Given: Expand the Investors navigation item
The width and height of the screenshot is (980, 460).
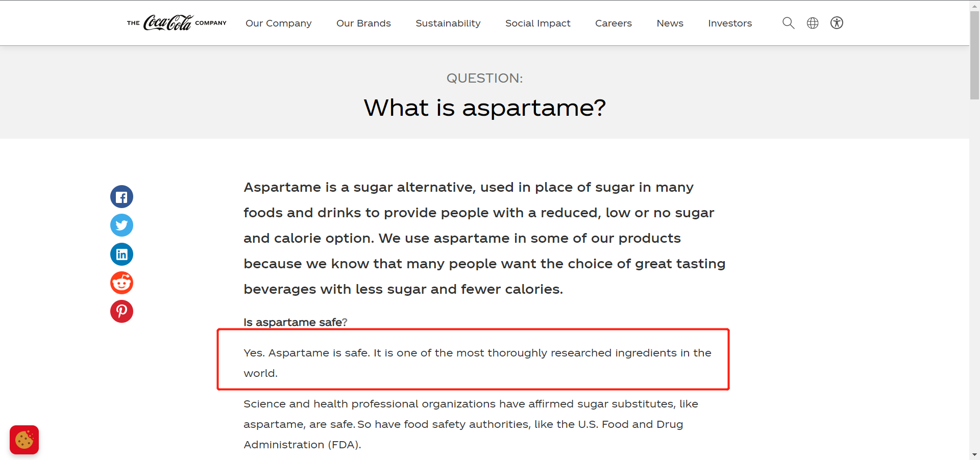Looking at the screenshot, I should 729,23.
